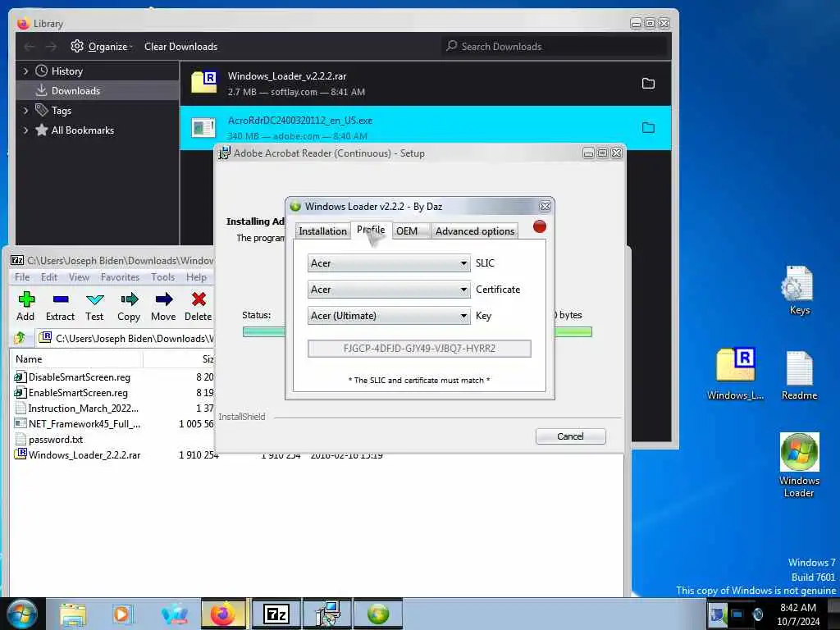Viewport: 840px width, 630px height.
Task: Click the forward arrow in Library toolbar
Action: click(51, 47)
